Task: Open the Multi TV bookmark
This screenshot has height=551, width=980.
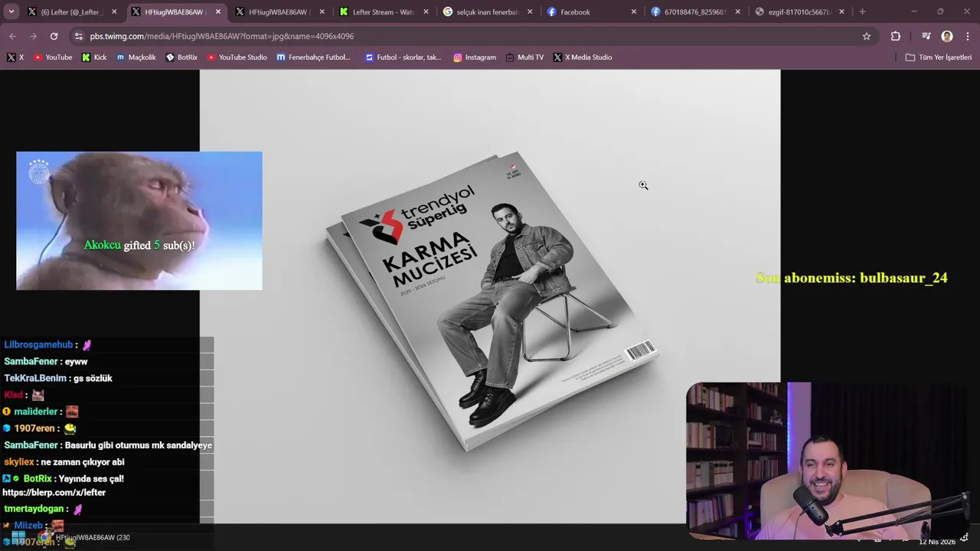Action: [524, 57]
